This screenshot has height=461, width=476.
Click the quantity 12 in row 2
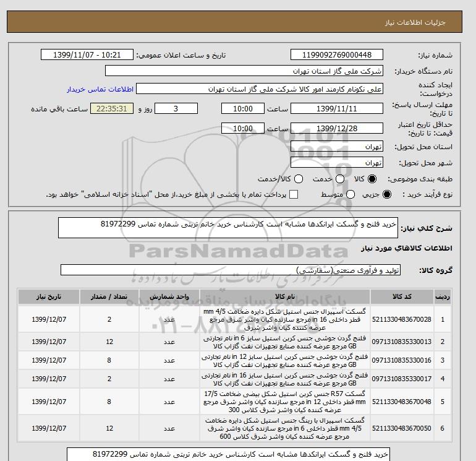[x=109, y=342]
